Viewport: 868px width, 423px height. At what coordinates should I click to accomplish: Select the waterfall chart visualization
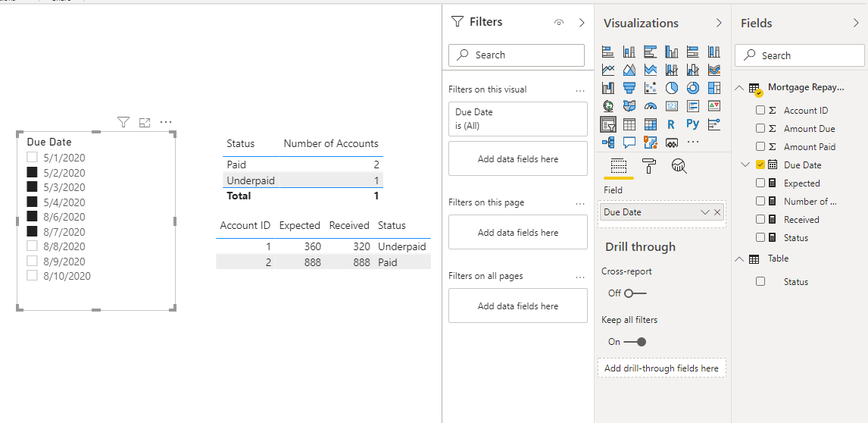(607, 88)
